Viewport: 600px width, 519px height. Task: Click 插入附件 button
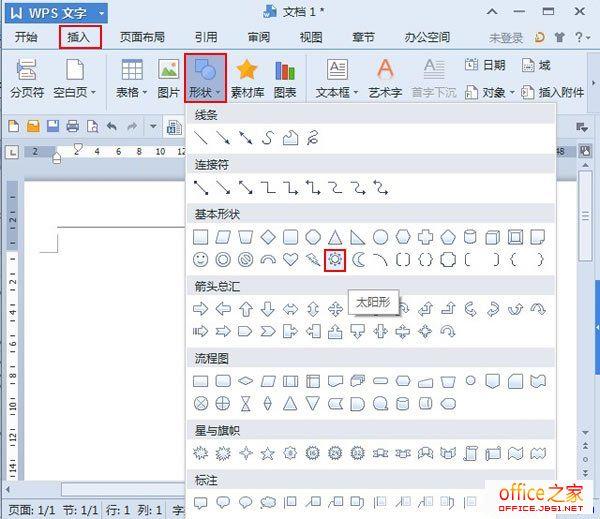(x=553, y=92)
